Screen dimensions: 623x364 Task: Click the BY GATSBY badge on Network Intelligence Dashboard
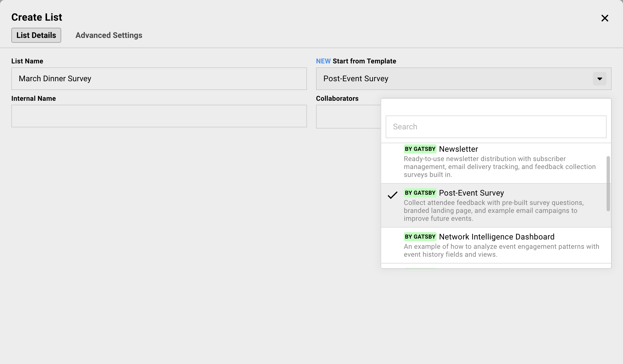click(x=420, y=237)
